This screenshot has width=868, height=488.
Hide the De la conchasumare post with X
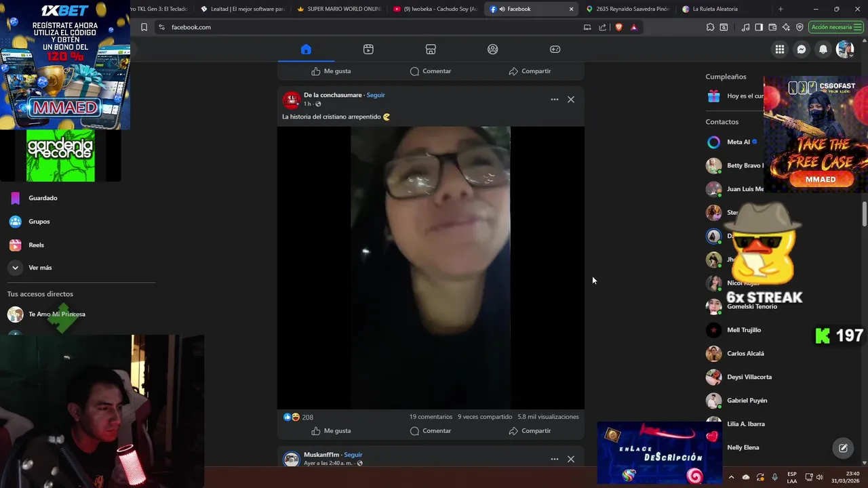(571, 100)
